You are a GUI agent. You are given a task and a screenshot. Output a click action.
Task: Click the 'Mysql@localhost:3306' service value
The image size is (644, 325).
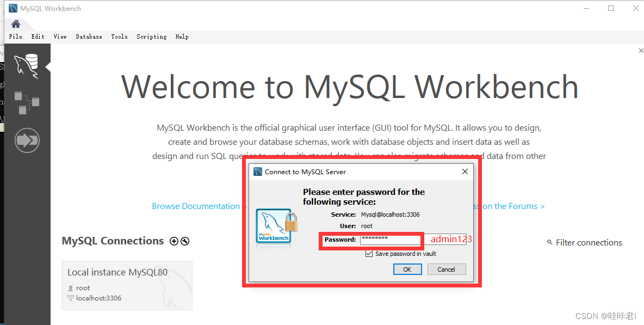(x=390, y=214)
